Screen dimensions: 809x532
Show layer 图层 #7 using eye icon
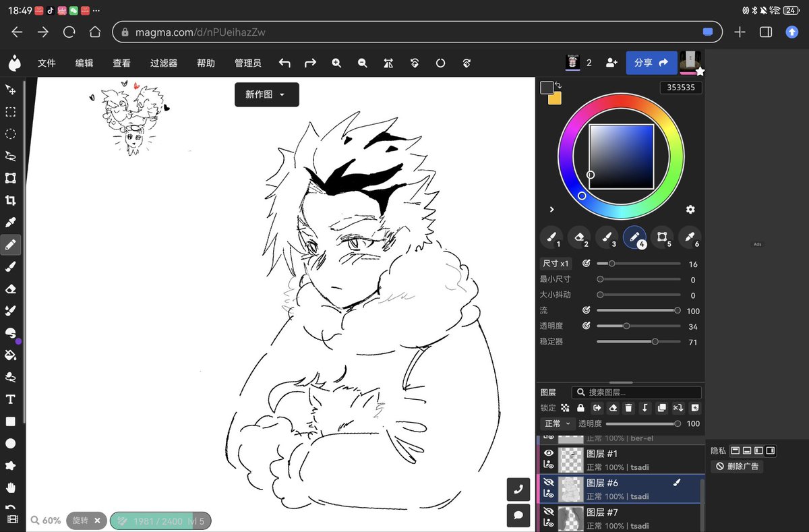(x=549, y=512)
